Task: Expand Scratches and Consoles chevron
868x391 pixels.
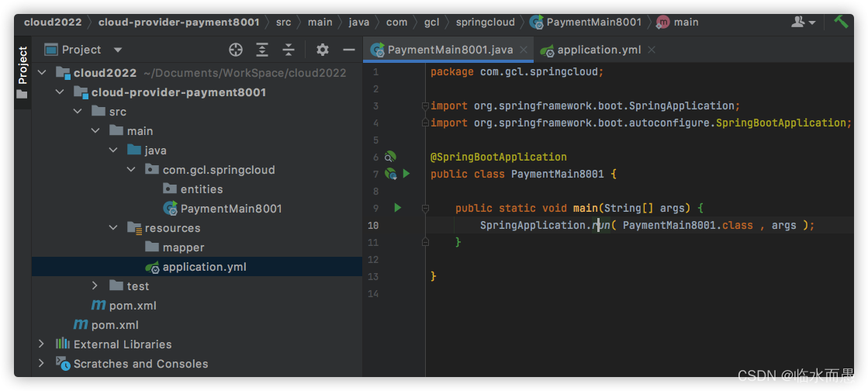Action: pyautogui.click(x=41, y=363)
